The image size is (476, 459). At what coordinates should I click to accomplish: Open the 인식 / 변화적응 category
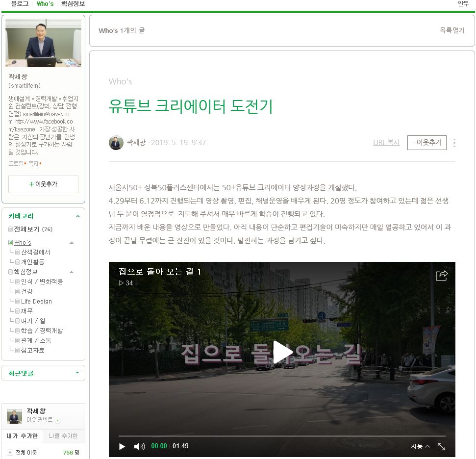pyautogui.click(x=42, y=281)
